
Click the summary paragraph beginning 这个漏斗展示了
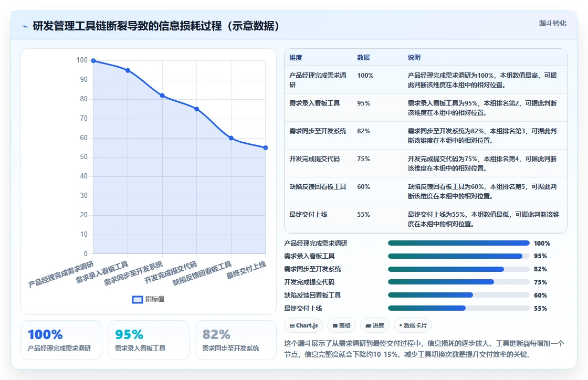click(424, 349)
